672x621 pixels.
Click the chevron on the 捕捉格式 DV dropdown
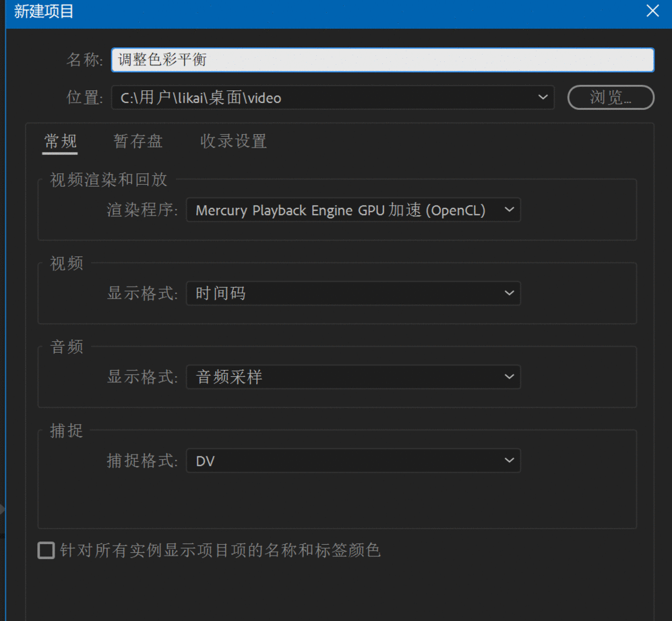tap(509, 461)
